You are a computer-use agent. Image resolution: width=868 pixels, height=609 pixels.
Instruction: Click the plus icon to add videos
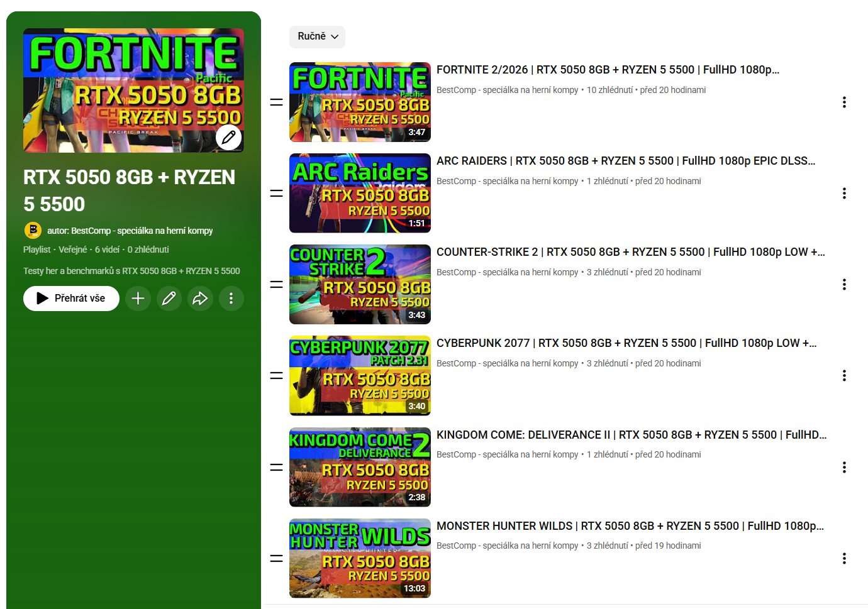(x=138, y=299)
